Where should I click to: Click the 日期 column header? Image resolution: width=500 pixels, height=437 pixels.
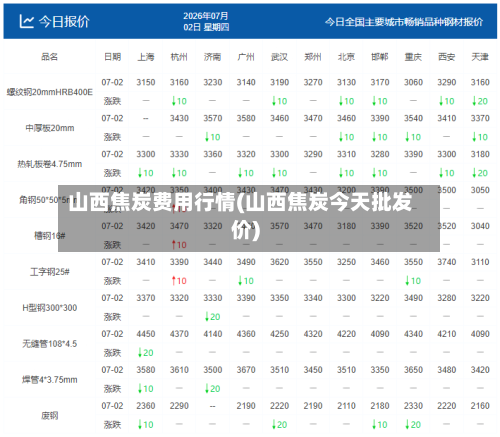112,57
